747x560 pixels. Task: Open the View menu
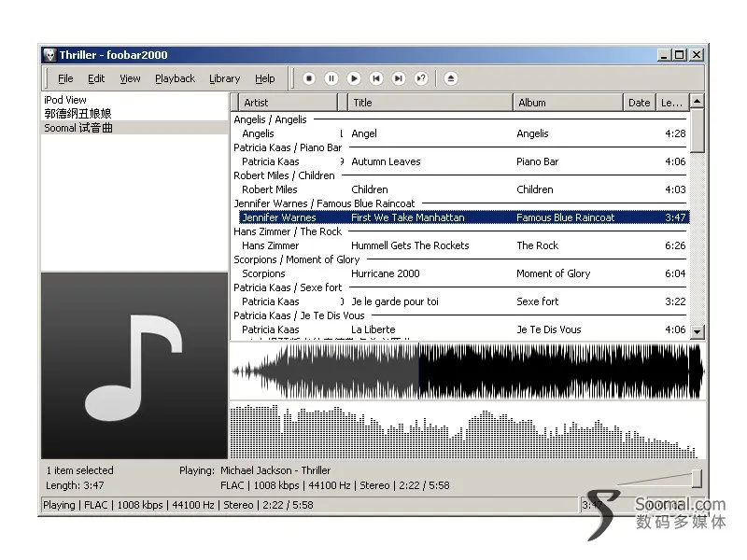130,78
